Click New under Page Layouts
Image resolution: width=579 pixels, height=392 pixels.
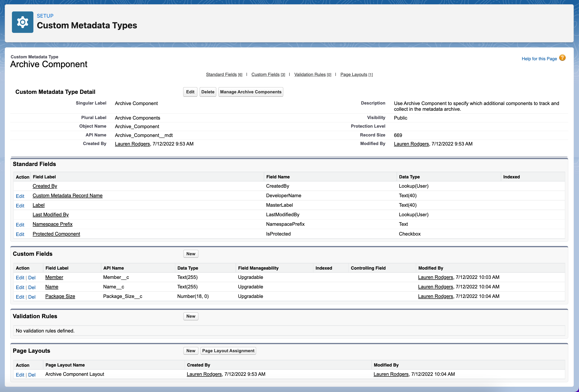point(191,351)
